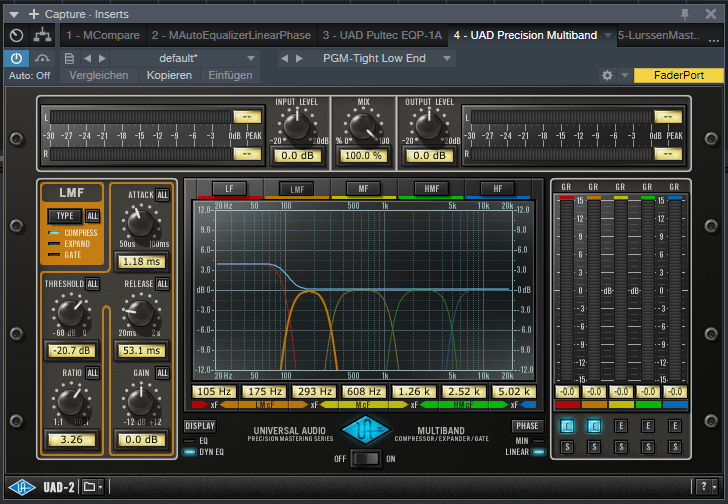
Task: Open the PGM-Tight Low End program dropdown
Action: pyautogui.click(x=447, y=58)
